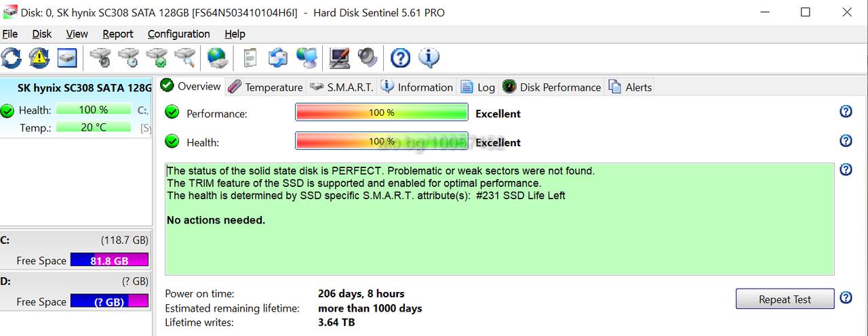Click the disk with green checkmark toolbar icon
Viewport: 868px width, 336px height.
click(157, 58)
